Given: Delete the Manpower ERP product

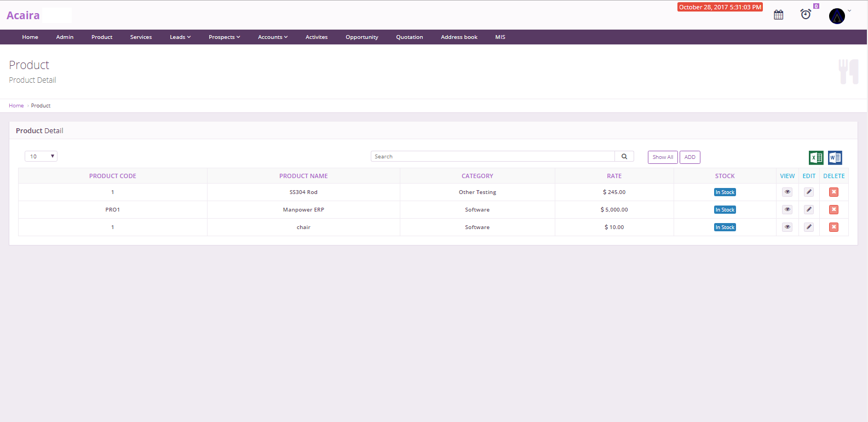Looking at the screenshot, I should [x=833, y=210].
